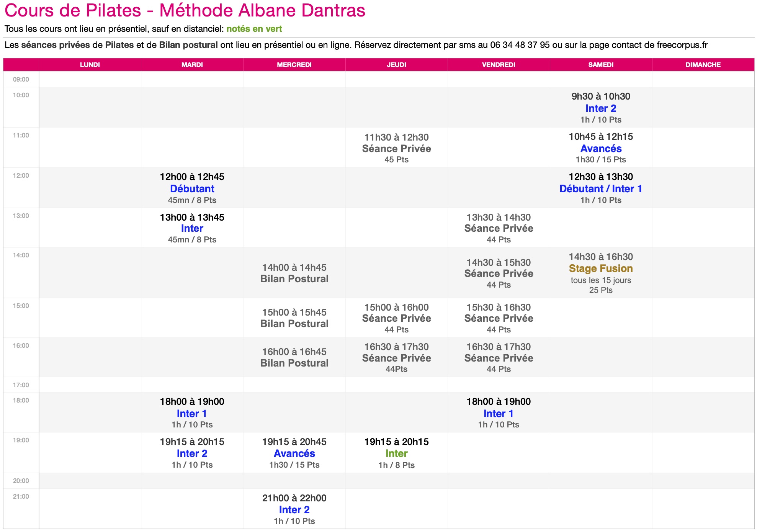Click the page title Cours de Pilates
This screenshot has height=532, width=757.
185,10
